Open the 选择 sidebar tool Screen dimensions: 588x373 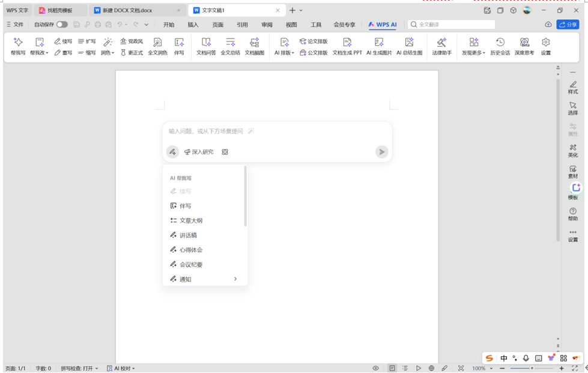coord(572,109)
